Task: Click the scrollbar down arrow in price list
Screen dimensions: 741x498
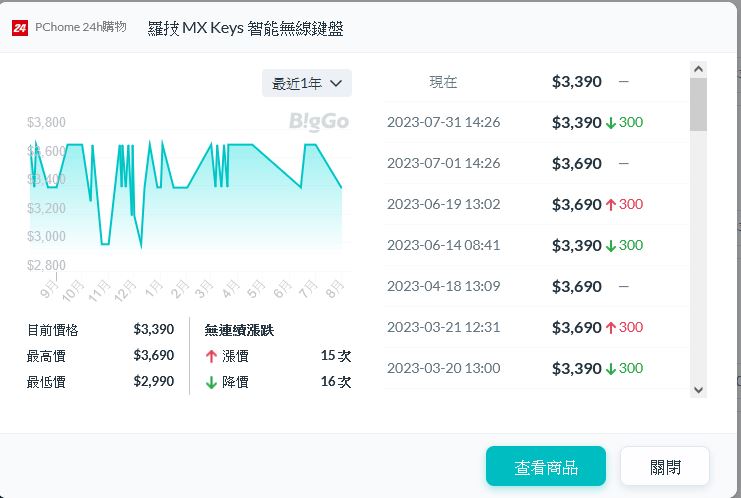Action: coord(698,389)
